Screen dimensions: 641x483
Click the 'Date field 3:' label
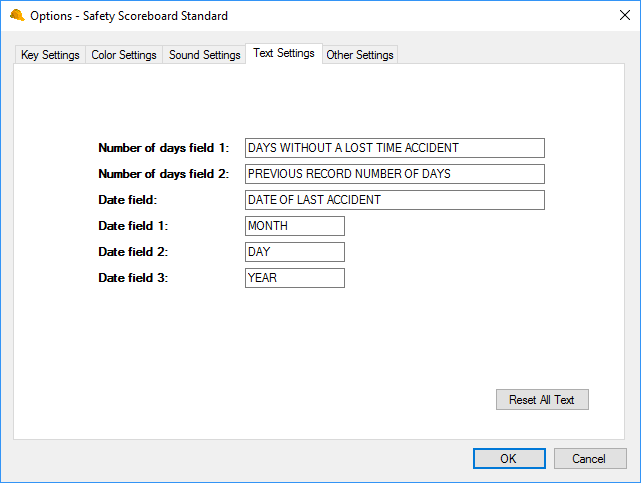click(133, 278)
